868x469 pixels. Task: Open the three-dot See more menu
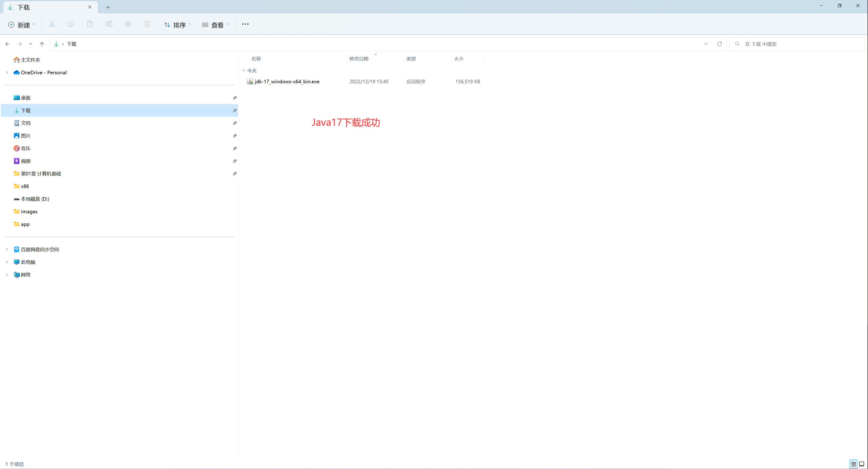point(245,24)
